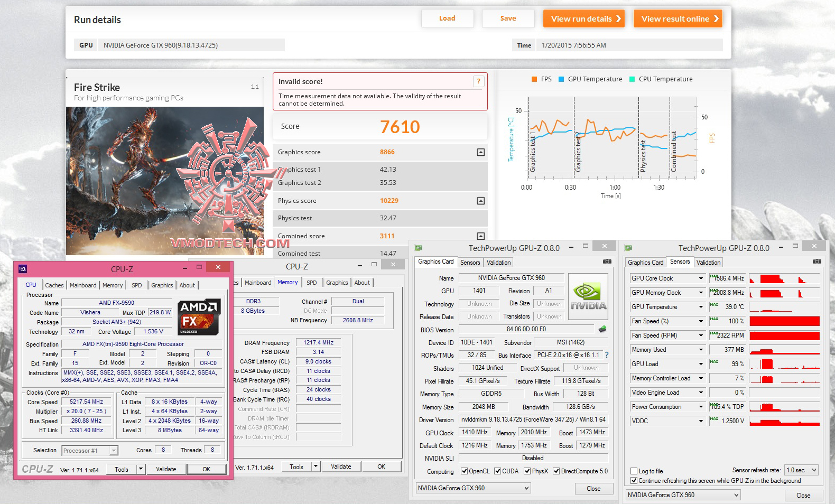Open the Power Consumption sensor dropdown

click(701, 407)
